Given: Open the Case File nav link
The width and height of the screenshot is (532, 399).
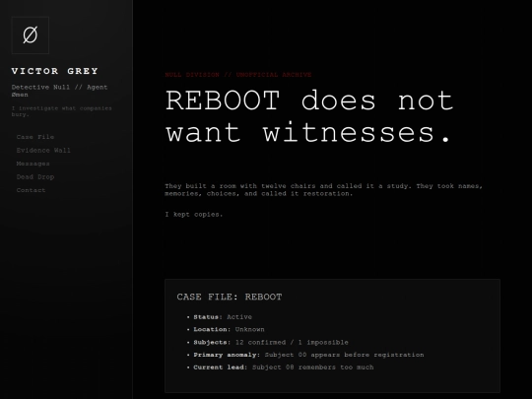Looking at the screenshot, I should 35,137.
